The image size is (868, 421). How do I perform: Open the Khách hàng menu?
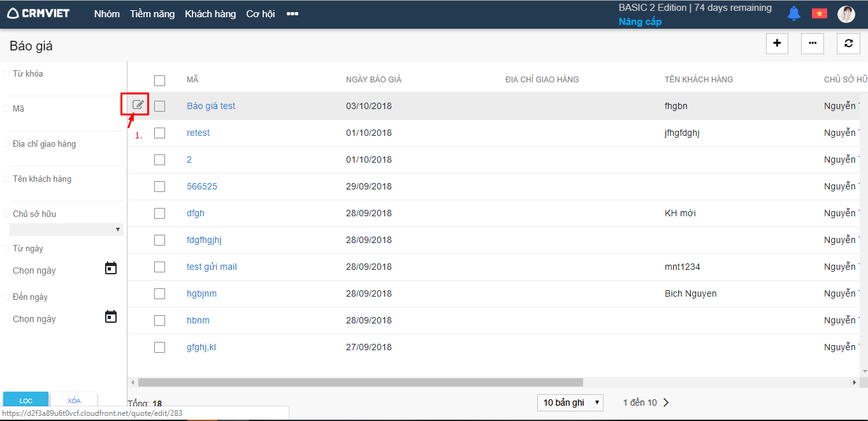click(x=210, y=14)
